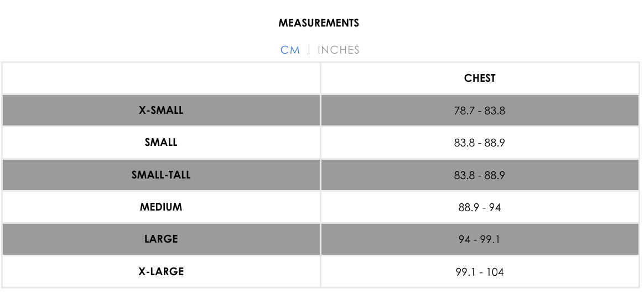
Task: Click the MEDIUM size row label
Action: [161, 207]
